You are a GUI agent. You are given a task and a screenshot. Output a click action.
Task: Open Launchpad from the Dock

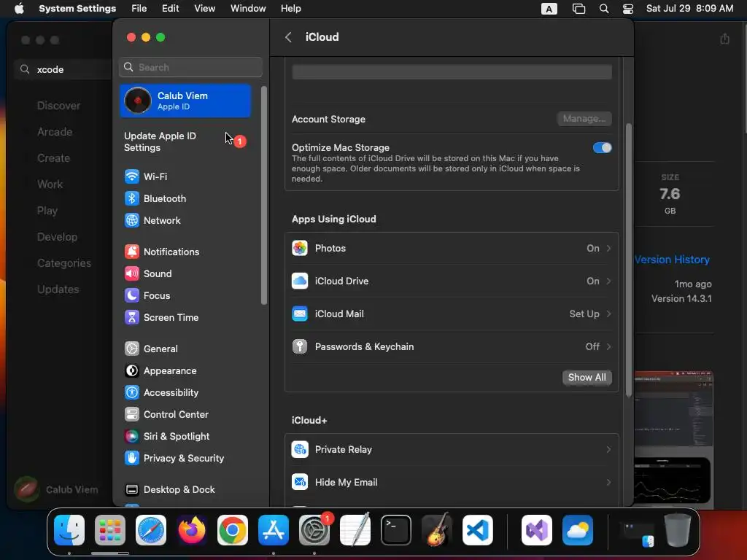point(110,530)
